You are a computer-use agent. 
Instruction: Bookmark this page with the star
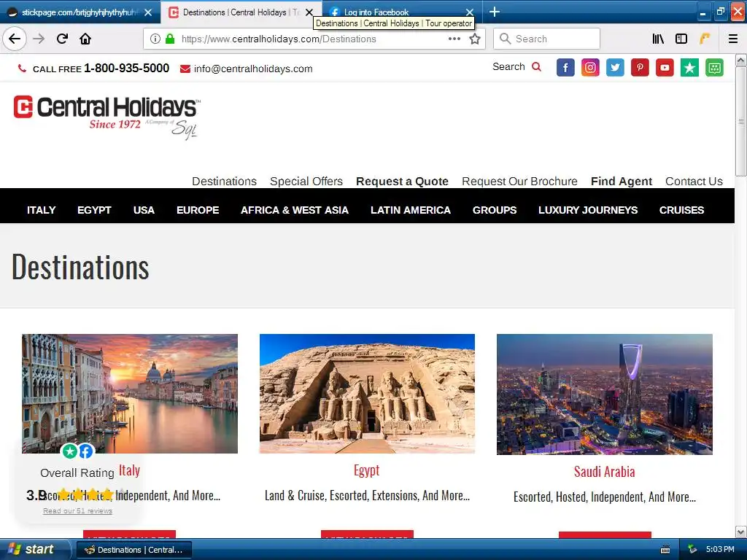pos(474,39)
